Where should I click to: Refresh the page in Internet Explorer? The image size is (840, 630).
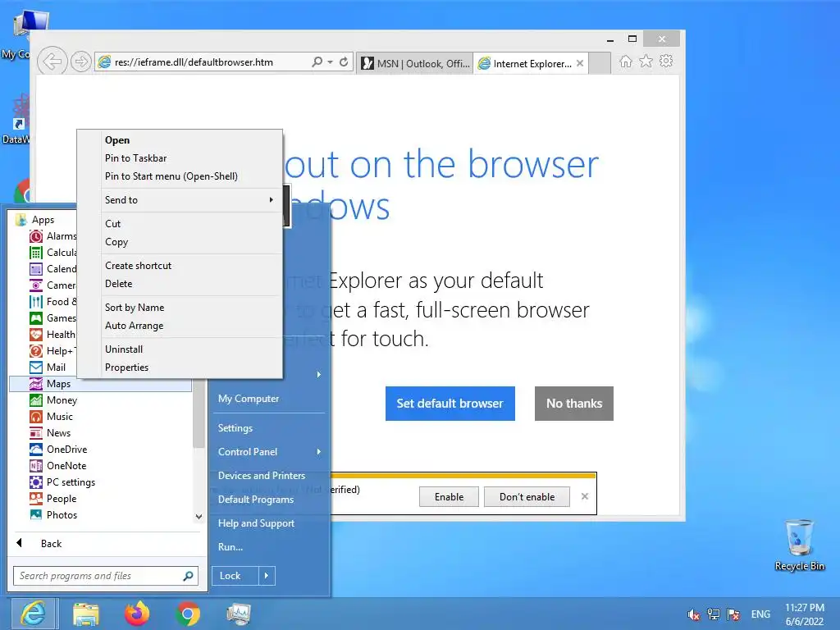pos(344,62)
